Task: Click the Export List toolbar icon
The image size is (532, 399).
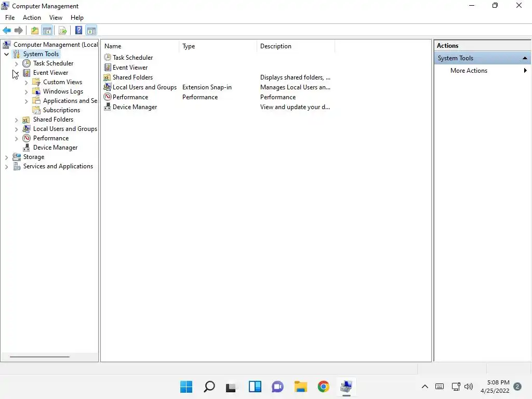Action: coord(63,31)
